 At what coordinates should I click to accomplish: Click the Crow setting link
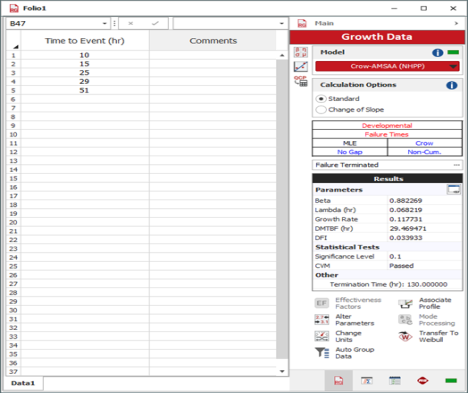424,143
